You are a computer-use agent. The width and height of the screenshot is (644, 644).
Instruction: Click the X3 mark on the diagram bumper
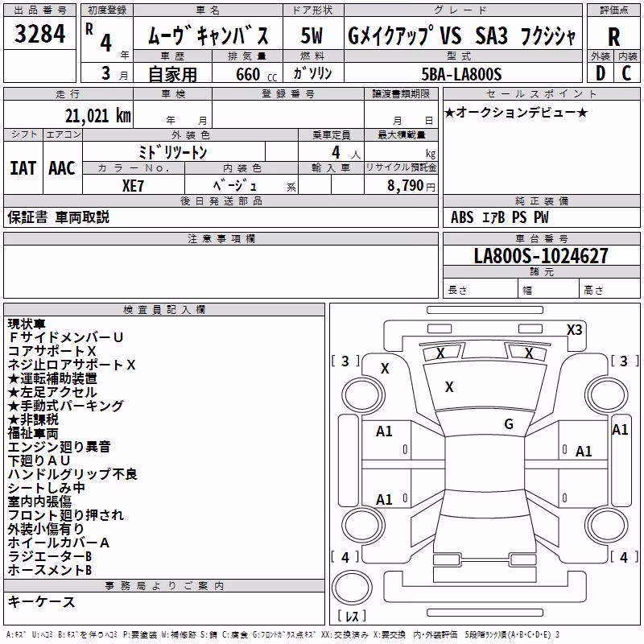coord(575,330)
